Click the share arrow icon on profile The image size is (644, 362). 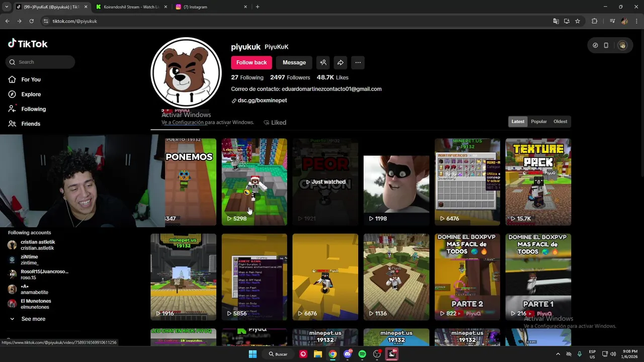point(340,62)
